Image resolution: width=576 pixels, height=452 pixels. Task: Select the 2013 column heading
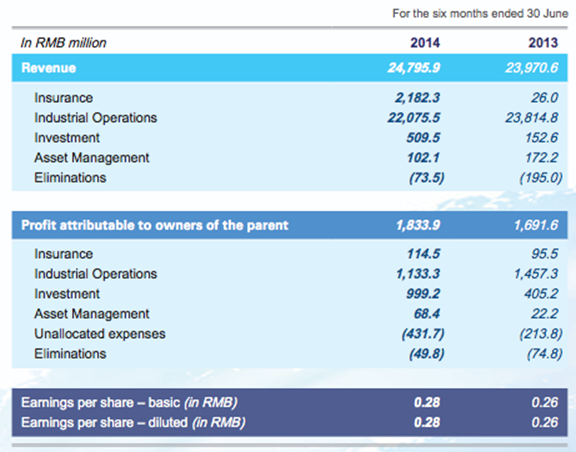543,43
